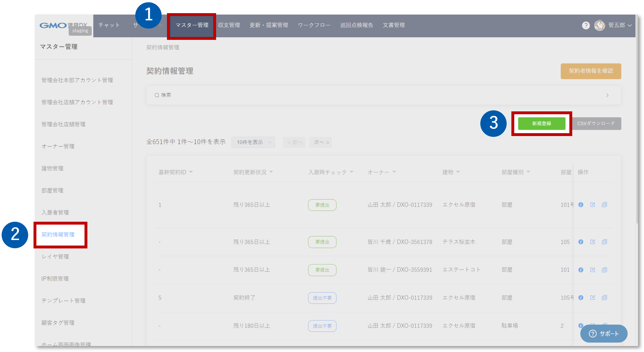Show info icon for 皆川 健一 row
644x352 pixels.
coord(580,270)
